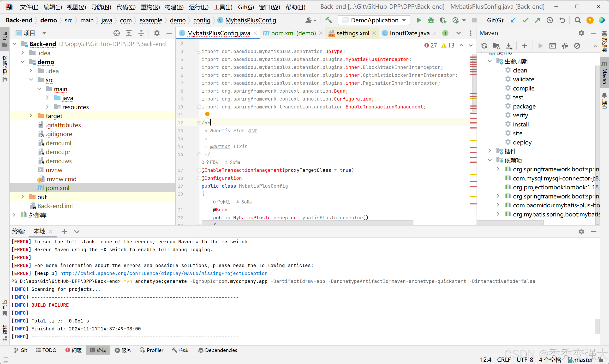Toggle Maven skip tests mode icon

click(x=577, y=46)
